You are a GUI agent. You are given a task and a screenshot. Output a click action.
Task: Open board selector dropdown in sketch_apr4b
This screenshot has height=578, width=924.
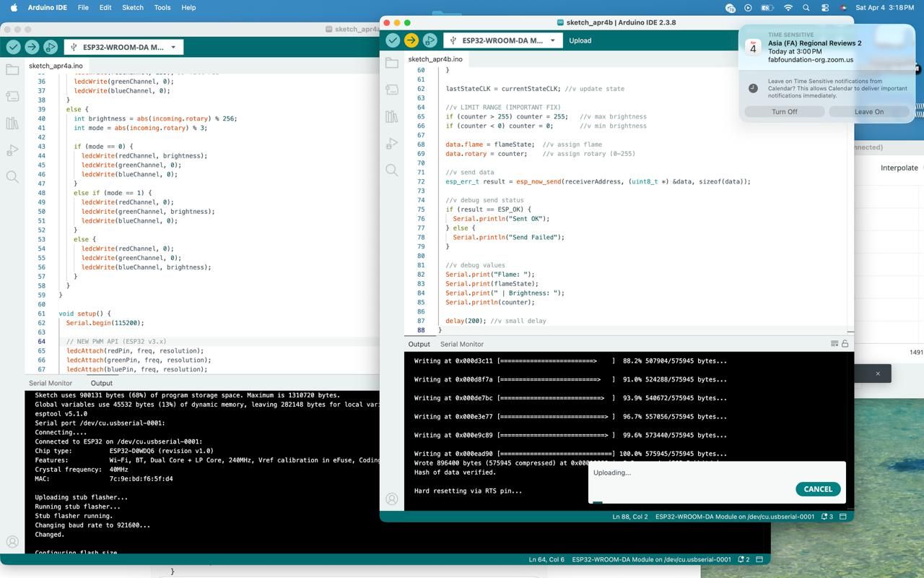click(x=502, y=40)
